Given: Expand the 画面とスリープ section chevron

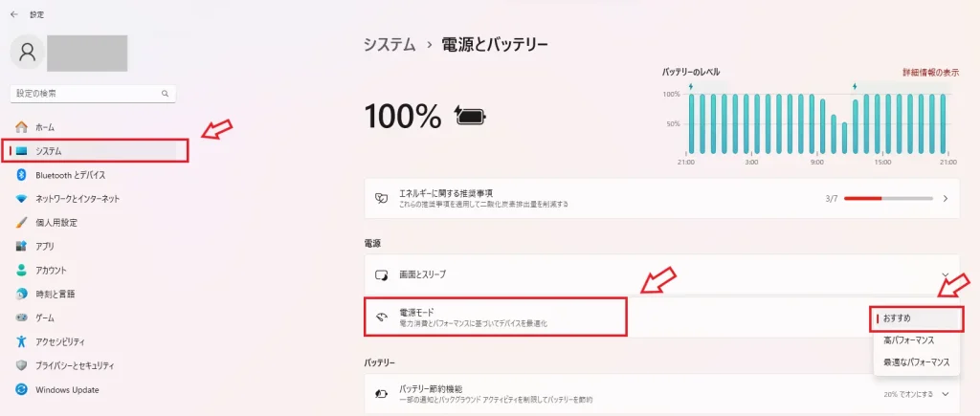Looking at the screenshot, I should (945, 274).
